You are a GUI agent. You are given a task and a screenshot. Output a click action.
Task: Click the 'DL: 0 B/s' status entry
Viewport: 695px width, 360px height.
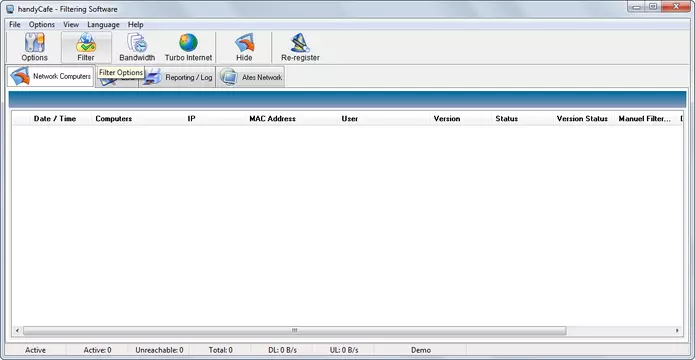click(282, 350)
